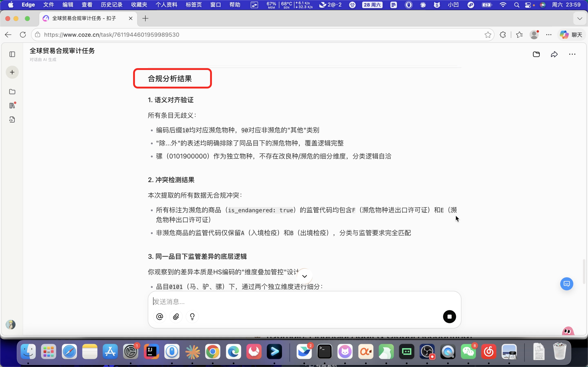This screenshot has height=367, width=588.
Task: Click heading 2. 冲突检测结果
Action: (171, 180)
